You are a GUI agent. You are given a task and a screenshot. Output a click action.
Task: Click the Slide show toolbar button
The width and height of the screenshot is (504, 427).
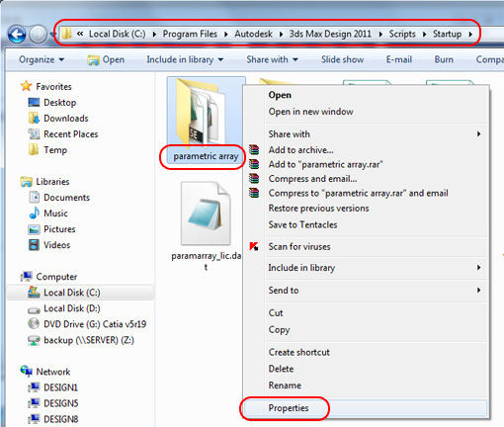point(342,59)
